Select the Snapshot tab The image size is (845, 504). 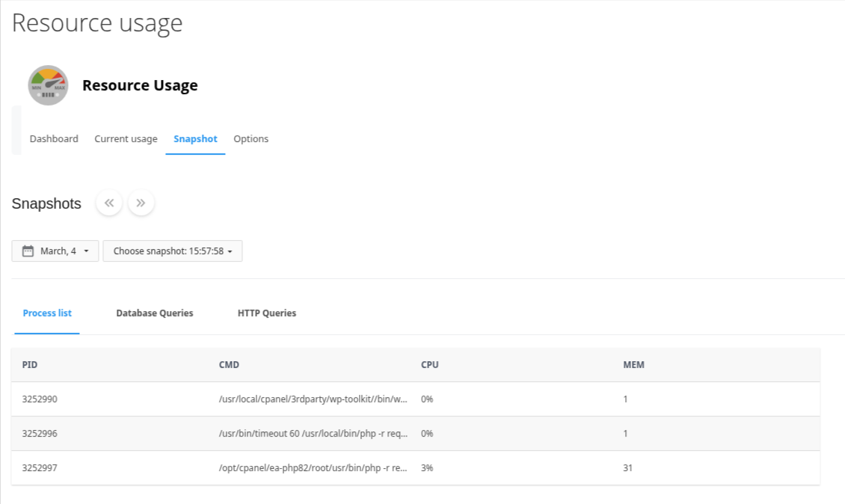pyautogui.click(x=195, y=139)
